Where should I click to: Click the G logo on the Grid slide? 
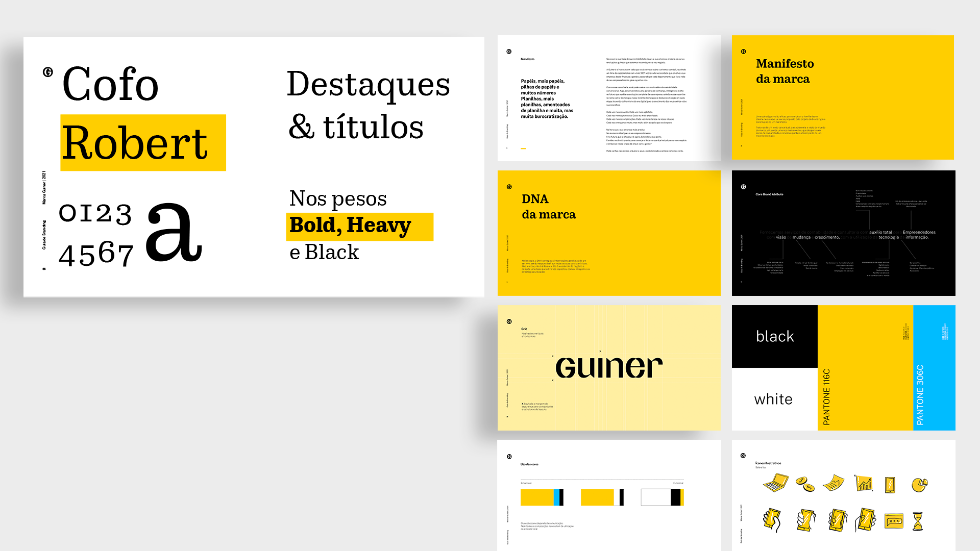coord(509,321)
